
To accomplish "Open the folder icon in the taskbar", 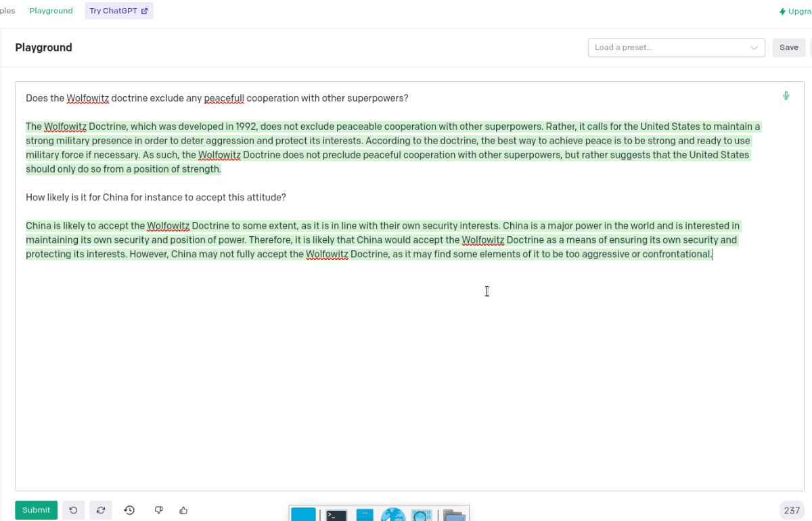I will coord(454,515).
